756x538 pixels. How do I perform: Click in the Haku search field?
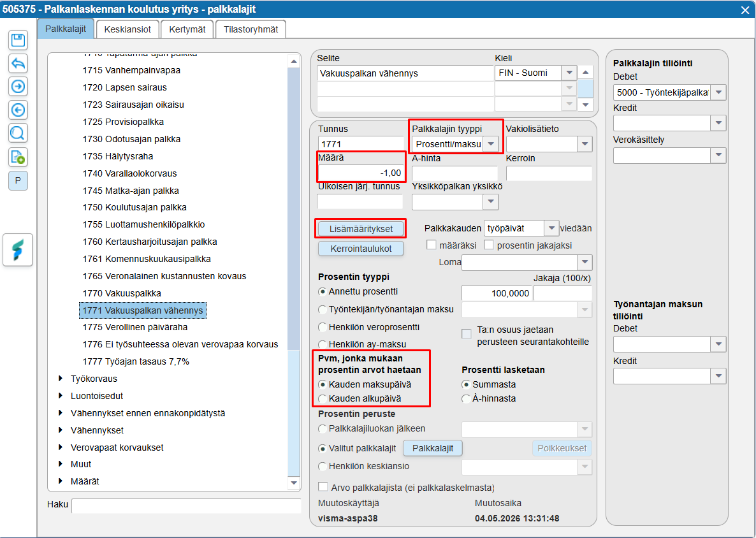pos(186,505)
